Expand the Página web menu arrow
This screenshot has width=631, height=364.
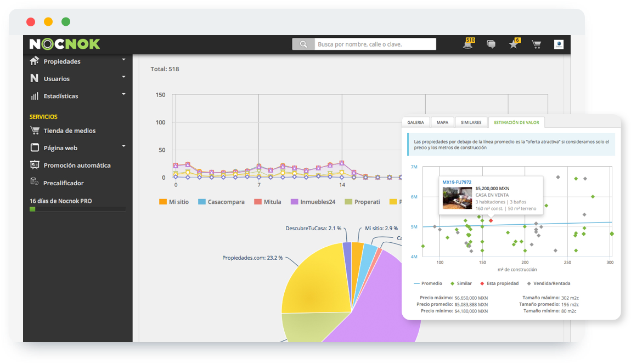[123, 146]
